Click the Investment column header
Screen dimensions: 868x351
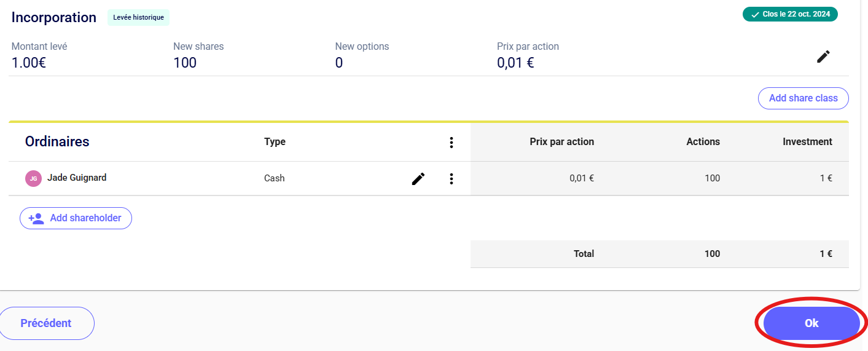point(807,142)
